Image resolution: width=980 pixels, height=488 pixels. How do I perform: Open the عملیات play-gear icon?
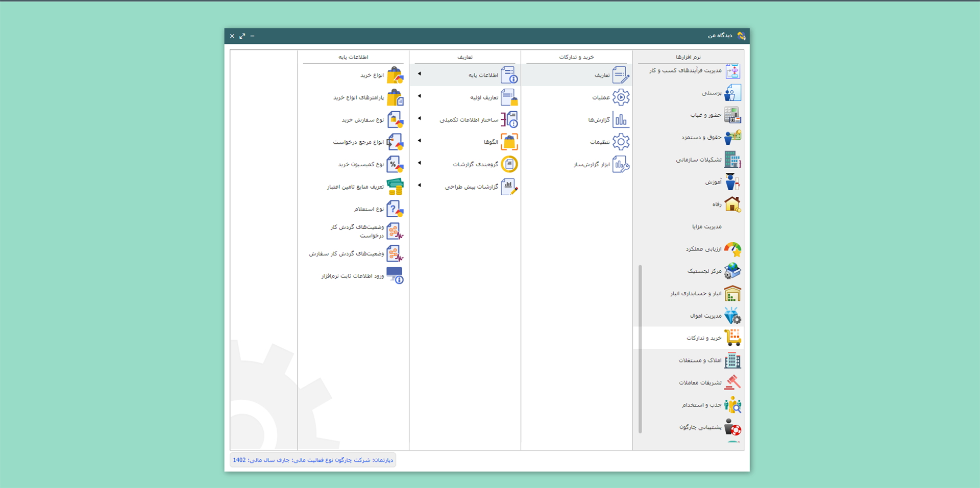coord(621,97)
